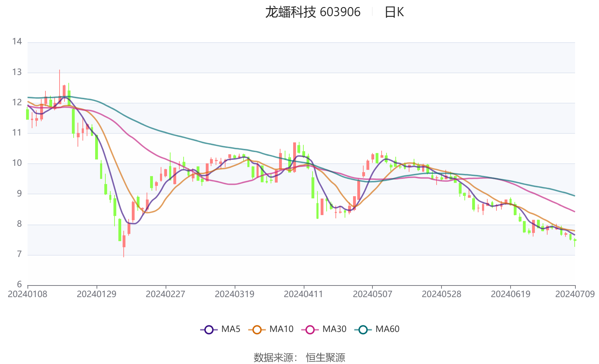Select the 20240528 date axis label
Image resolution: width=599 pixels, height=364 pixels.
(441, 294)
